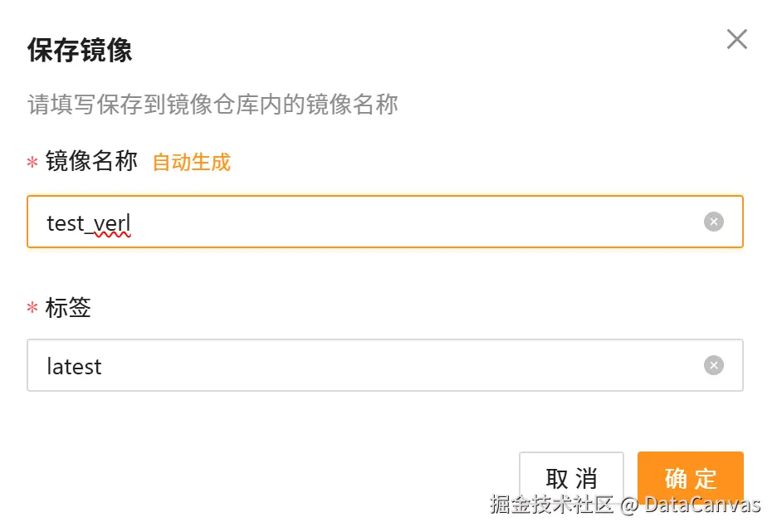Click the test_verl text in the name field

click(89, 222)
